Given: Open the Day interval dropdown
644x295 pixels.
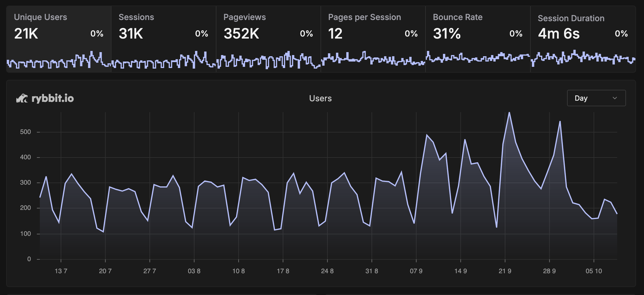Looking at the screenshot, I should point(596,98).
